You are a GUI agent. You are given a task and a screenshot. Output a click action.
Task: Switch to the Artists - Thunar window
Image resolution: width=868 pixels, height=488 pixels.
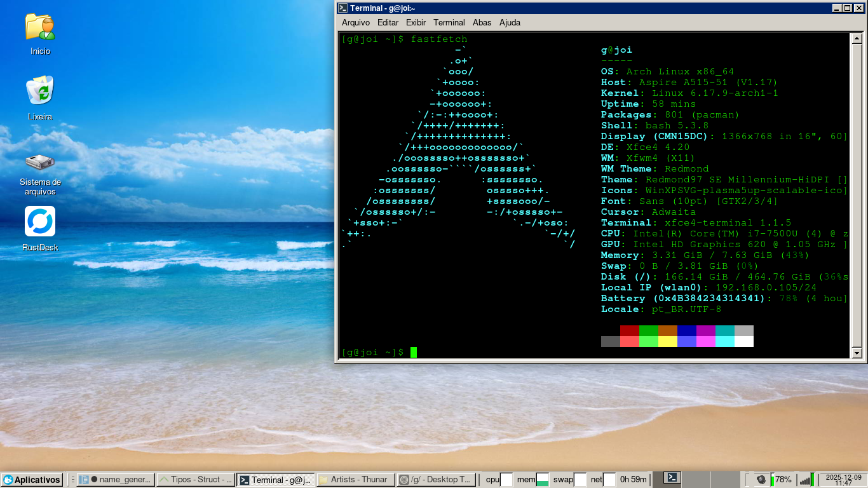click(x=355, y=480)
